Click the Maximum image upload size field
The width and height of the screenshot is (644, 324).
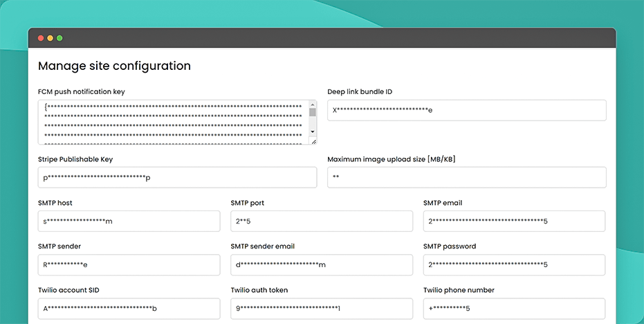pyautogui.click(x=466, y=177)
